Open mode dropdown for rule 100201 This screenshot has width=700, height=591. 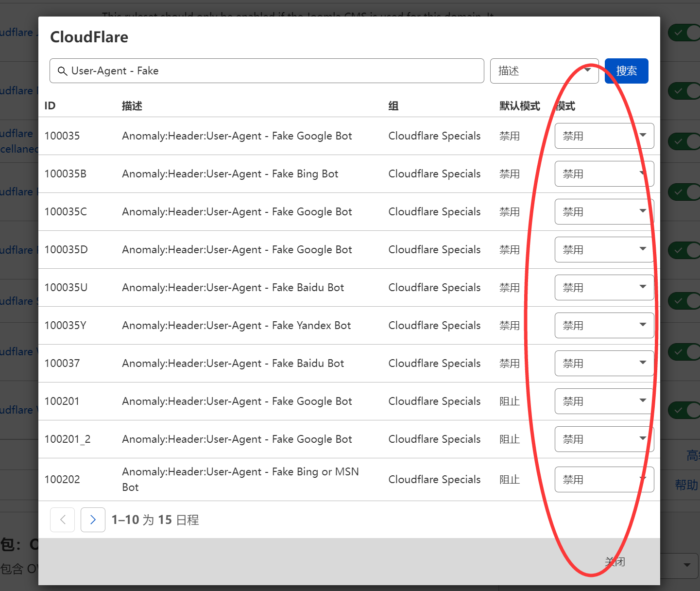pyautogui.click(x=604, y=401)
